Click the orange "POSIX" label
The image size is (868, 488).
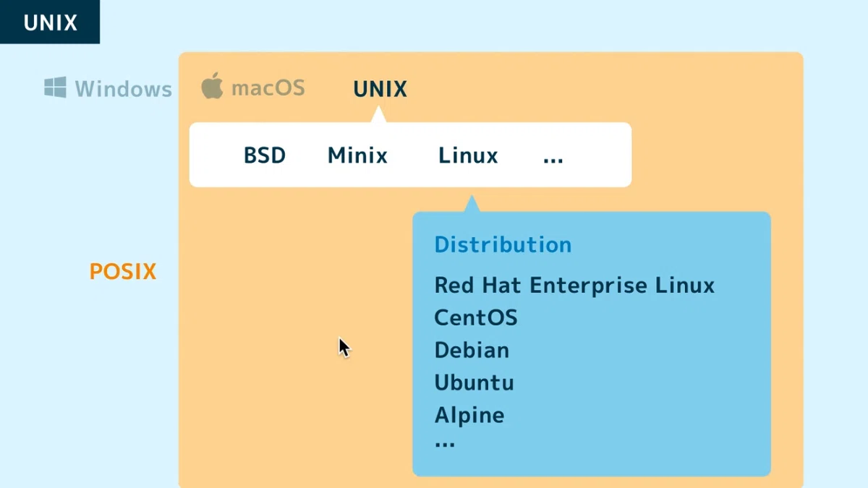click(x=123, y=272)
